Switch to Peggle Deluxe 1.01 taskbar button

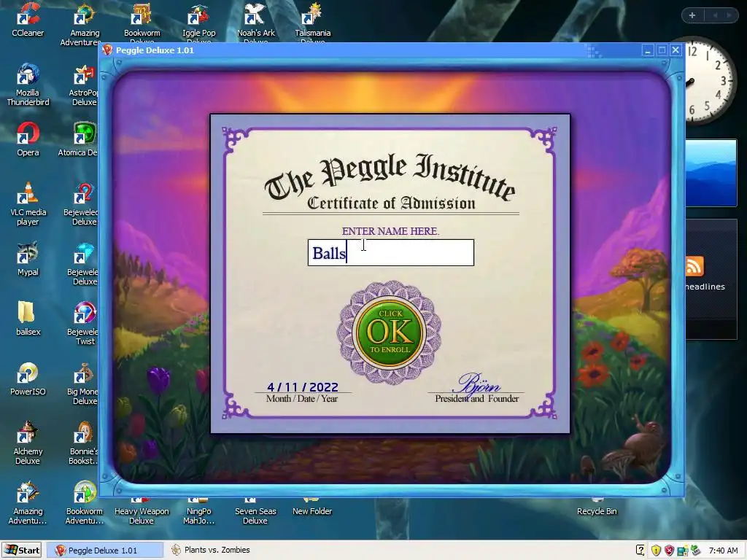tap(105, 550)
